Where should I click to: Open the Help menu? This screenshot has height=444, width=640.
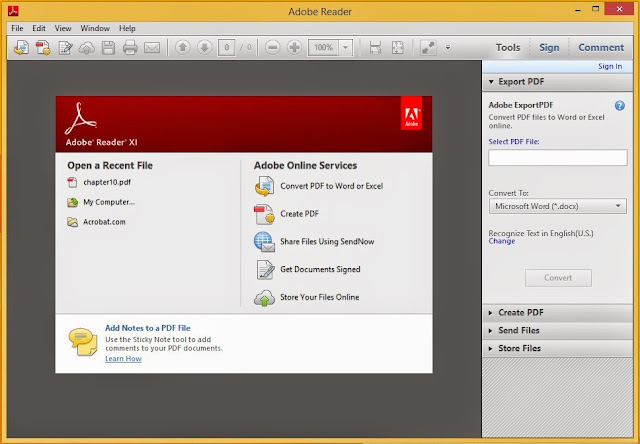point(127,28)
